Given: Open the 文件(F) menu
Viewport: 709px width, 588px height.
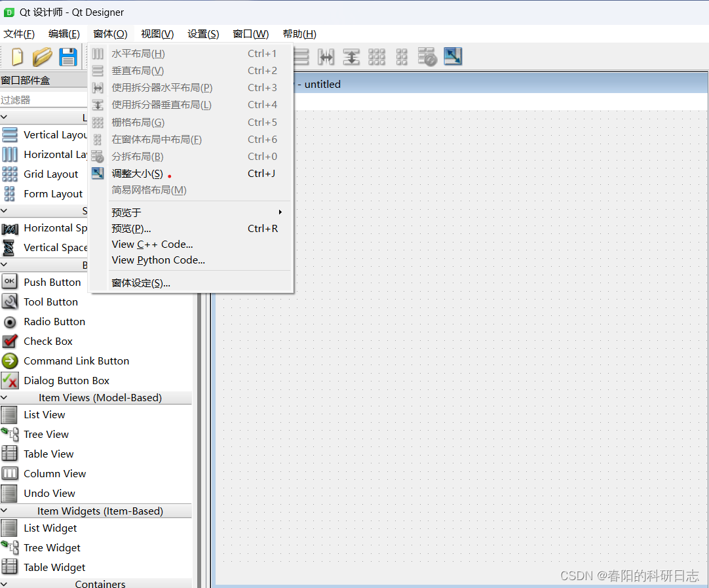Looking at the screenshot, I should tap(19, 34).
